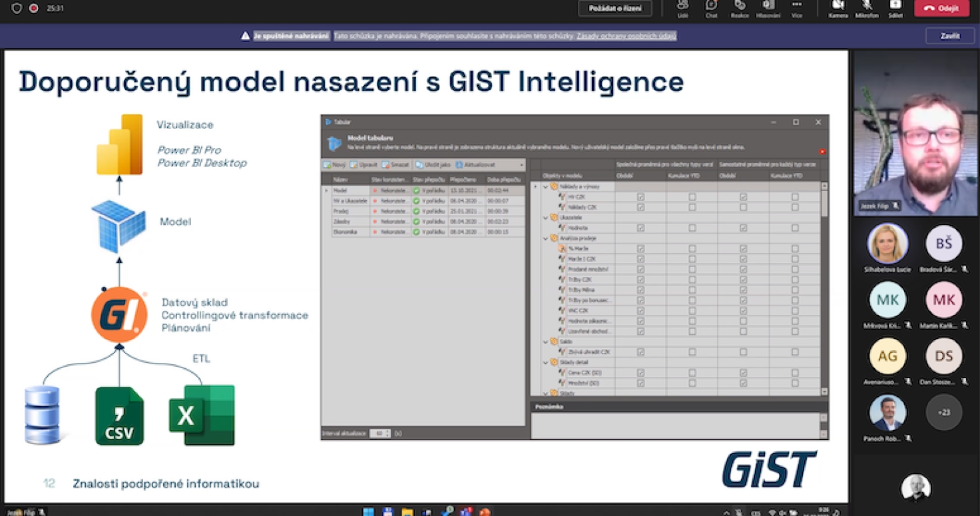The image size is (980, 516).
Task: Collapse the Analýza prodeje tree node
Action: coord(545,238)
